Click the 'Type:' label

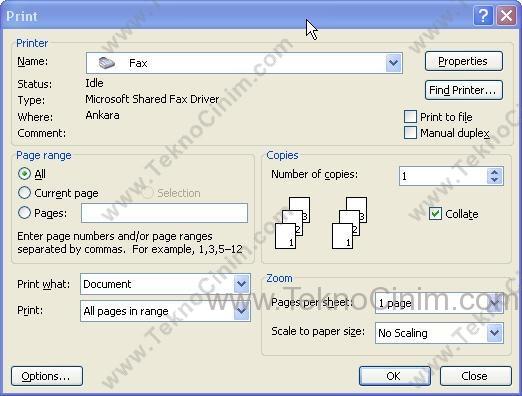31,100
